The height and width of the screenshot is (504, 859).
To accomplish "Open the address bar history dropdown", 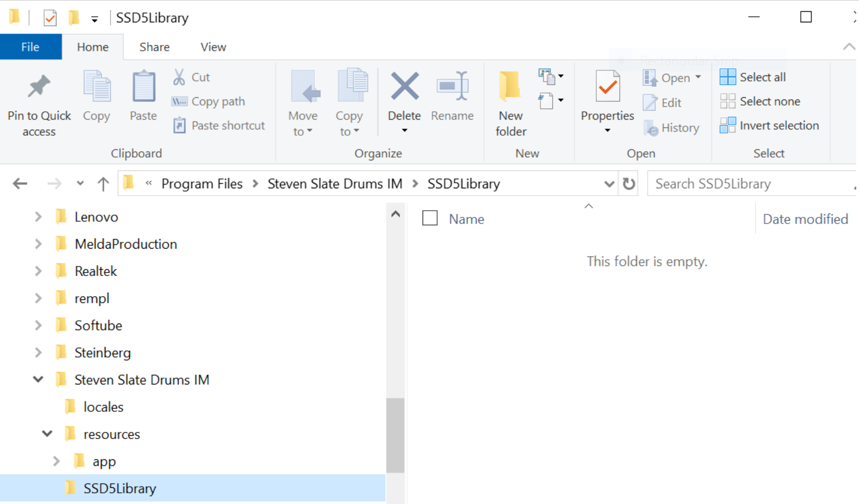I will coord(609,184).
